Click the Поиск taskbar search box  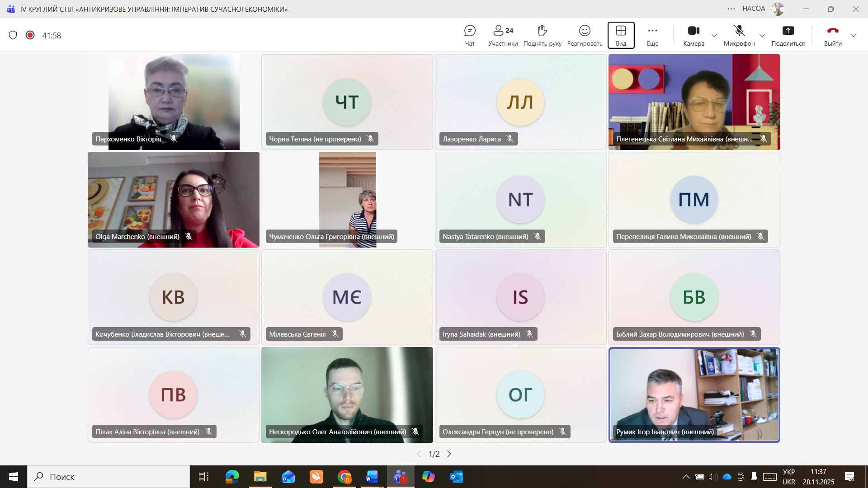pyautogui.click(x=108, y=477)
